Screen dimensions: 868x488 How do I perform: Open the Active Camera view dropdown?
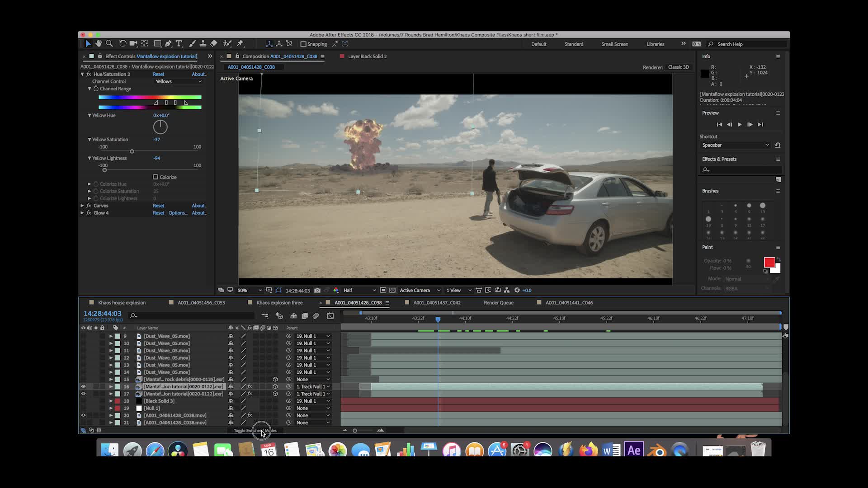tap(419, 290)
